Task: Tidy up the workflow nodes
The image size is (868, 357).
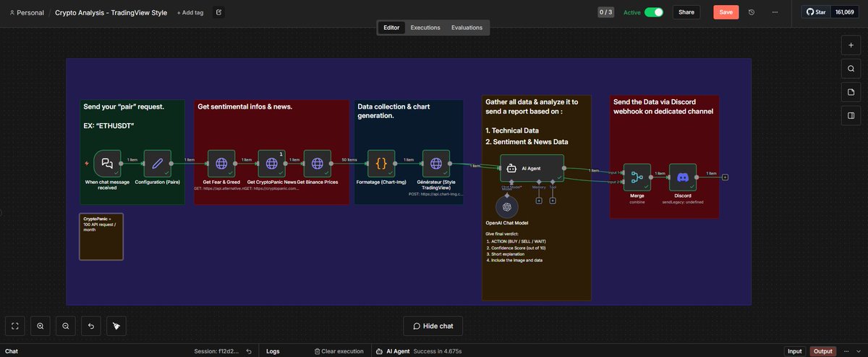Action: 116,326
